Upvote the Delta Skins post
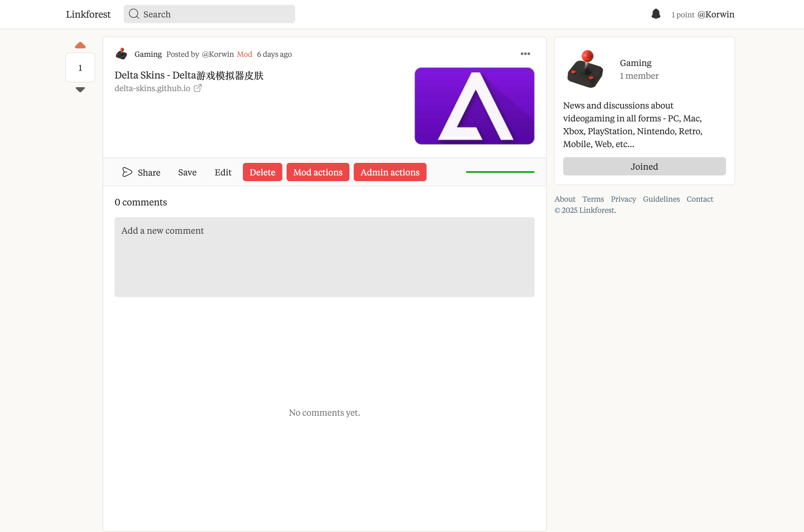The width and height of the screenshot is (804, 532). click(80, 45)
